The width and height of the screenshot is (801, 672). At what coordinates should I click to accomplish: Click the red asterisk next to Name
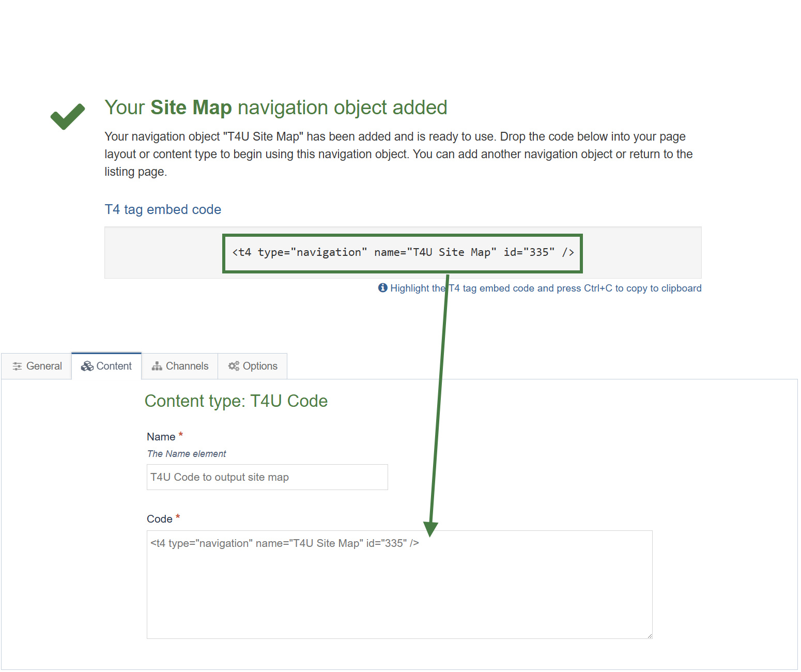click(180, 434)
